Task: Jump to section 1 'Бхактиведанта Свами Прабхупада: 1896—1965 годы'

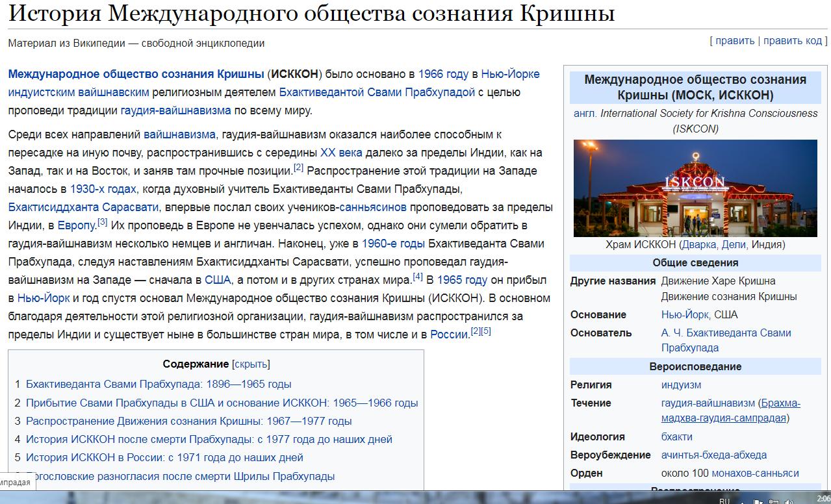Action: pos(159,384)
